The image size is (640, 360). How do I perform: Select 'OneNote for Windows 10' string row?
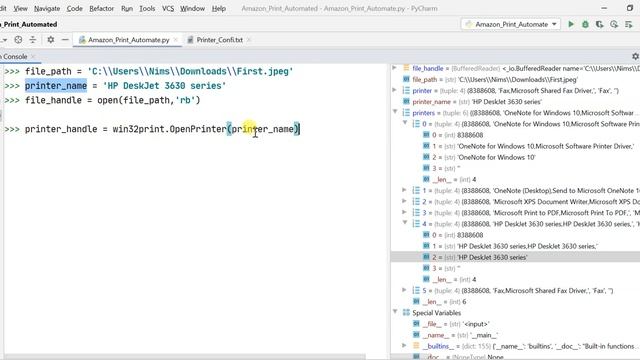(516, 157)
